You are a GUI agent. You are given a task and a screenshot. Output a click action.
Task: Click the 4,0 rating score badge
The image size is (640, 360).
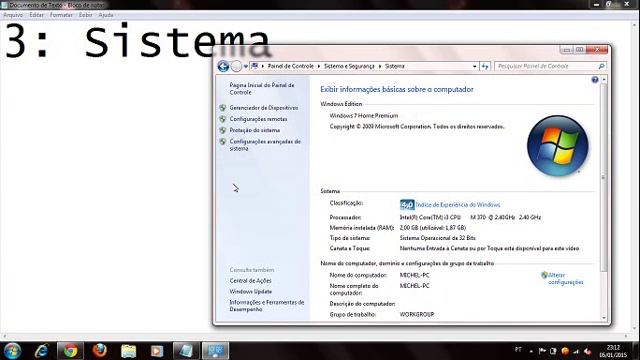pyautogui.click(x=407, y=205)
